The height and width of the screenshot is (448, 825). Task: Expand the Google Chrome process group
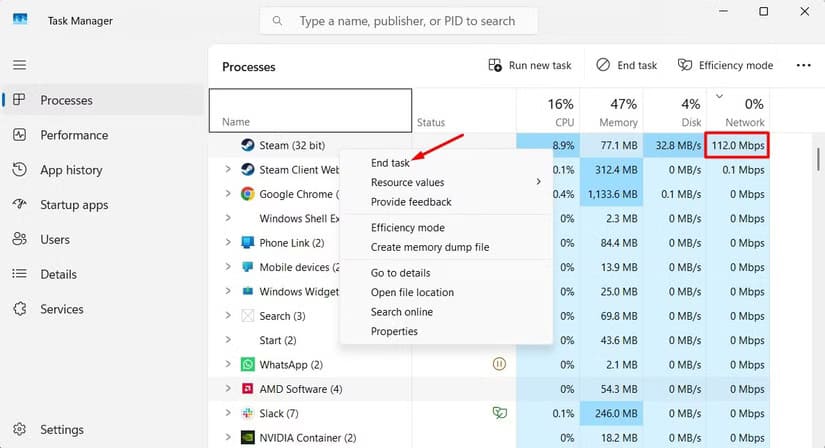click(x=229, y=194)
